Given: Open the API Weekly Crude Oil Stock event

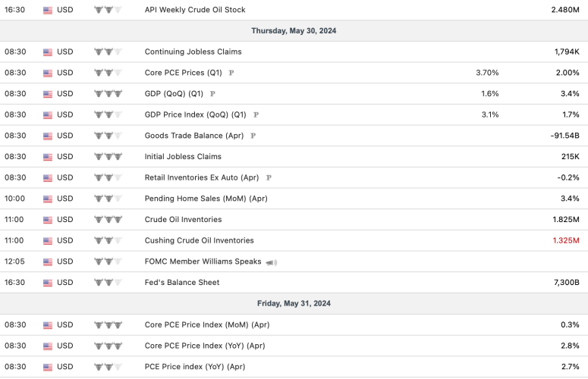Looking at the screenshot, I should 194,11.
